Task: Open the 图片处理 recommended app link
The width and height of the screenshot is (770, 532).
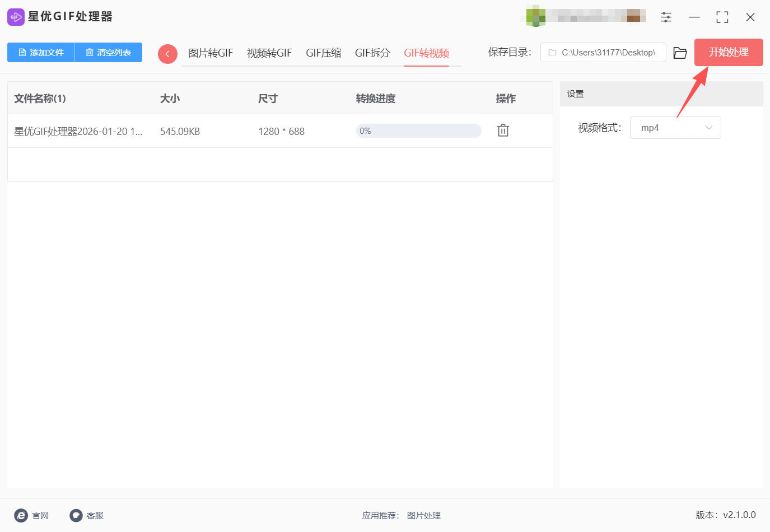Action: coord(424,515)
